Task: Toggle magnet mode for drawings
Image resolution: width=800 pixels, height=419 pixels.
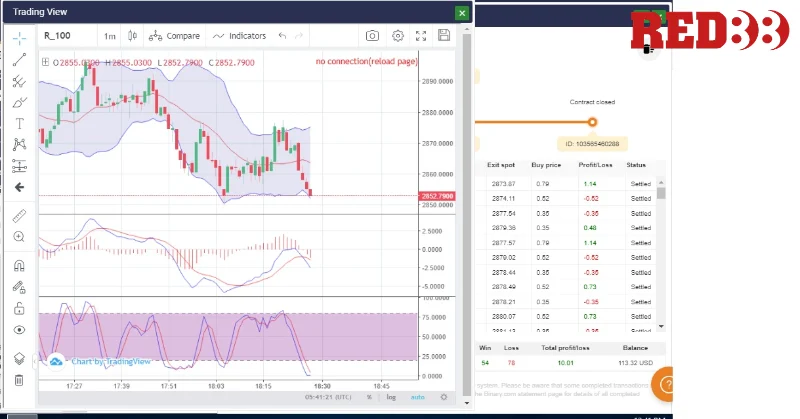Action: point(19,266)
